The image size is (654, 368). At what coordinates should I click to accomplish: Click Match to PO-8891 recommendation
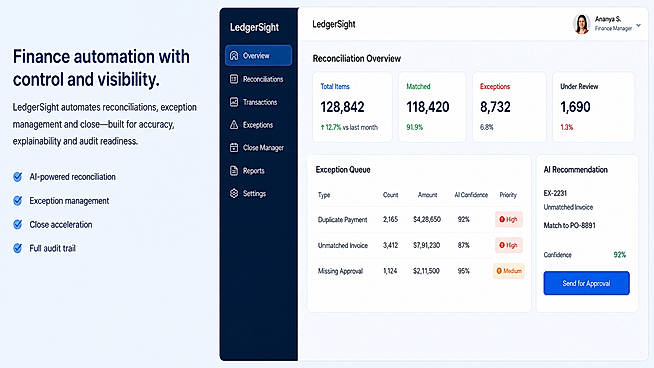(x=569, y=225)
